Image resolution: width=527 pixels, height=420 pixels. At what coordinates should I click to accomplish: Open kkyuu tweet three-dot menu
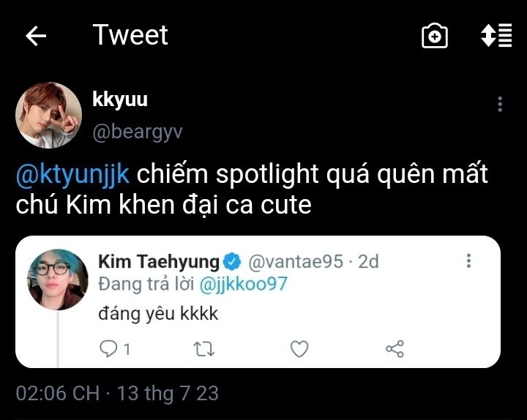click(x=500, y=104)
